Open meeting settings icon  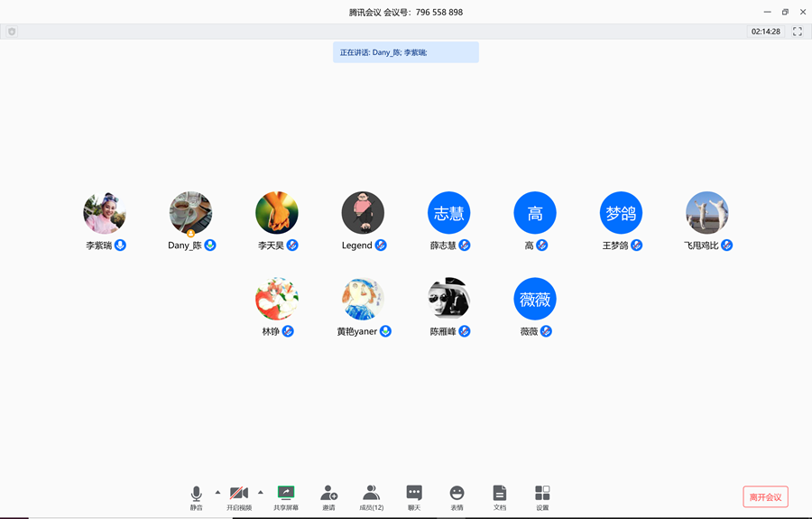542,493
